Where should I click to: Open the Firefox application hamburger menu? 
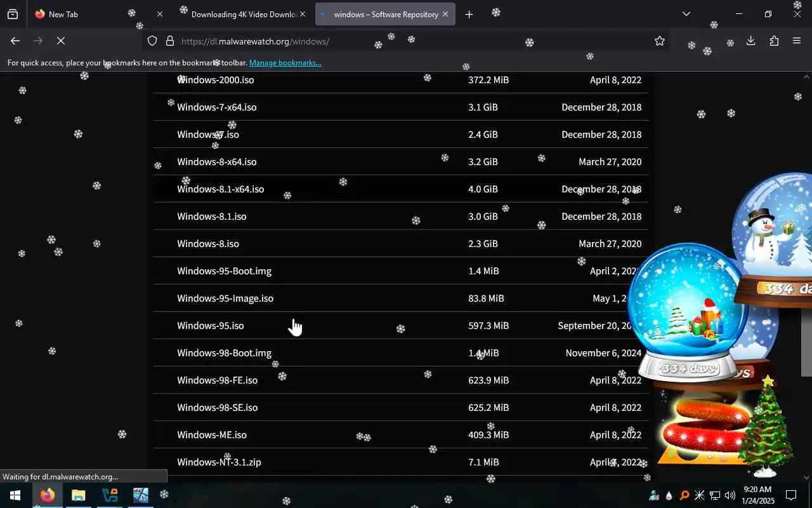(x=797, y=41)
